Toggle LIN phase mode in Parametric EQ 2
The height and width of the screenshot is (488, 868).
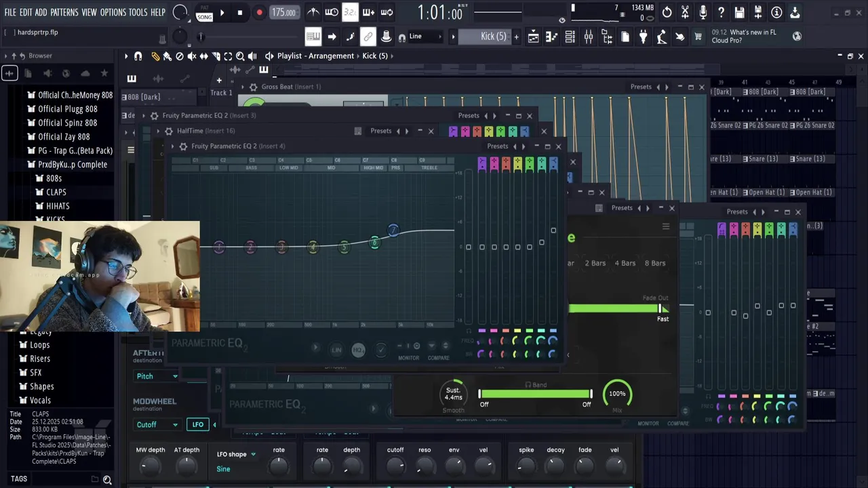coord(336,350)
